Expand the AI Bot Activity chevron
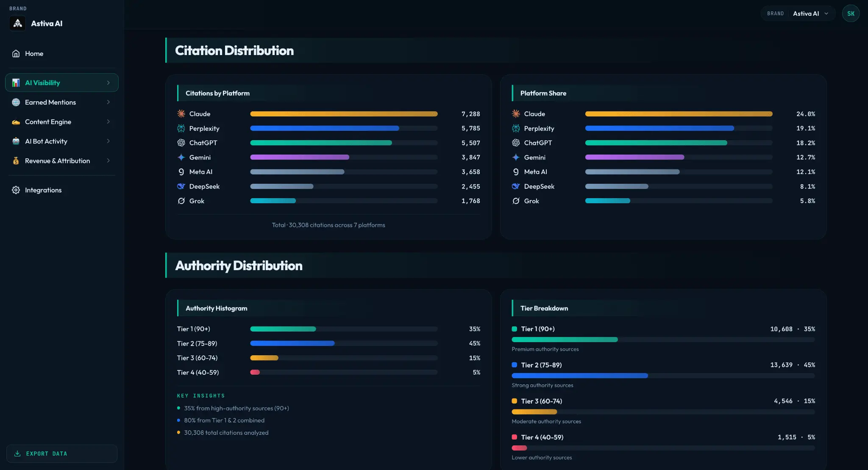868x470 pixels. pyautogui.click(x=108, y=141)
